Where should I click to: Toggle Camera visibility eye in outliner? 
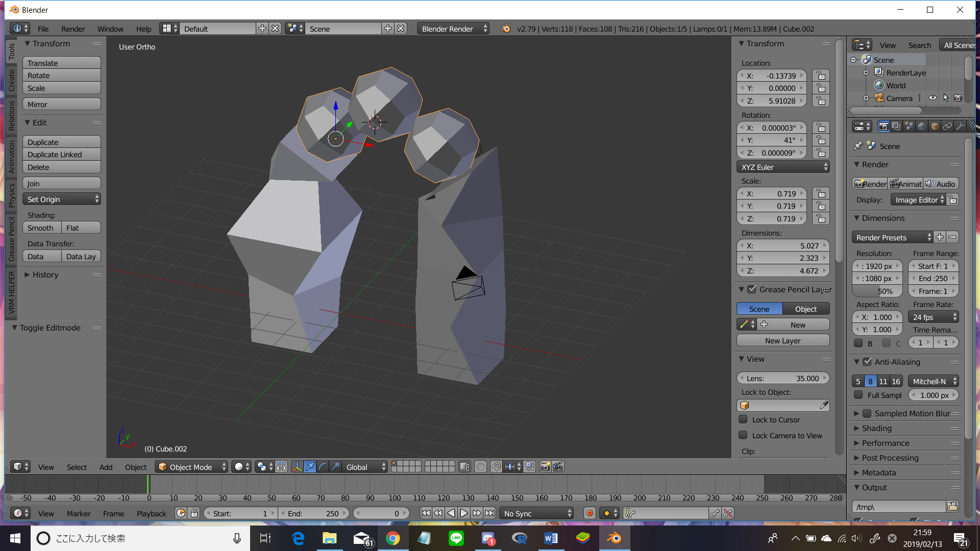933,98
